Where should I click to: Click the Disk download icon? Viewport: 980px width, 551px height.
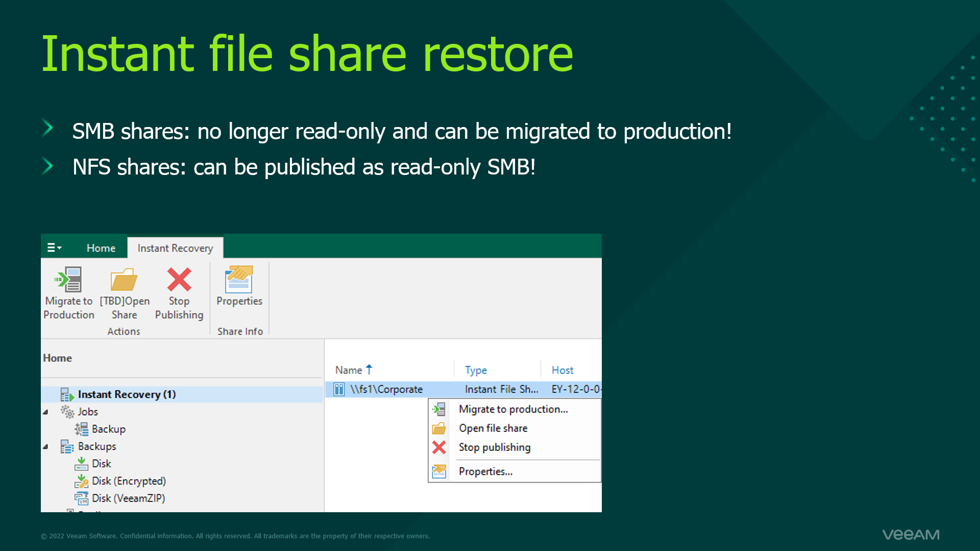click(82, 464)
